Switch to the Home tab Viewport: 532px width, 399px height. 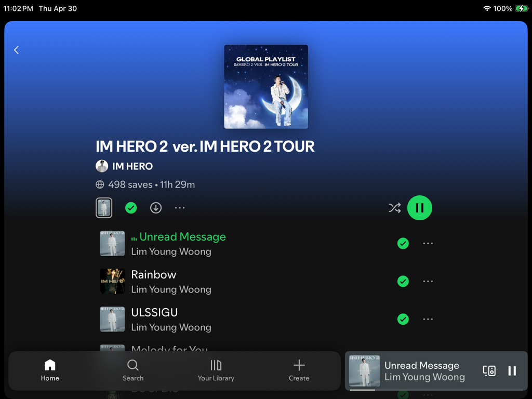(x=50, y=370)
